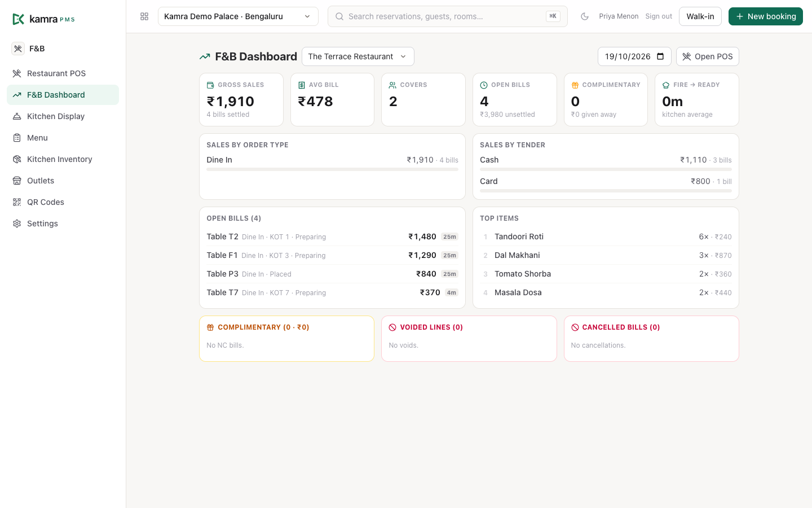The width and height of the screenshot is (812, 508).
Task: Click the Fire to Ready chef hat icon
Action: (666, 85)
